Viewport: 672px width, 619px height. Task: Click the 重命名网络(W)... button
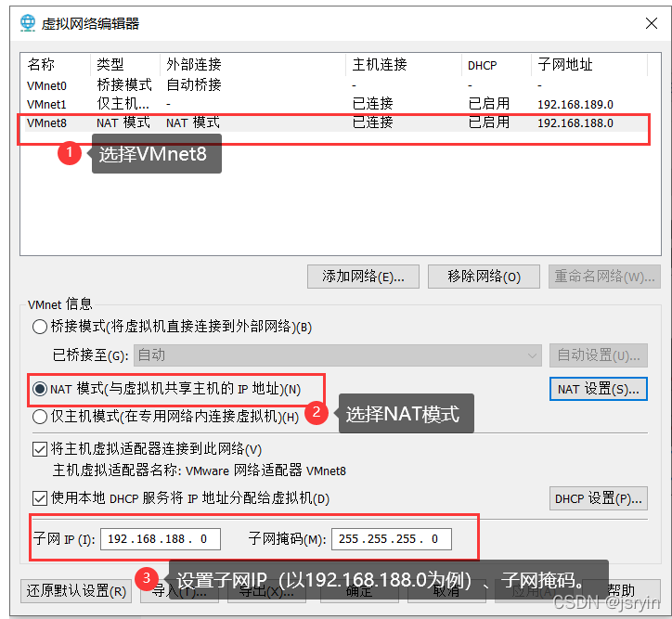[x=604, y=277]
